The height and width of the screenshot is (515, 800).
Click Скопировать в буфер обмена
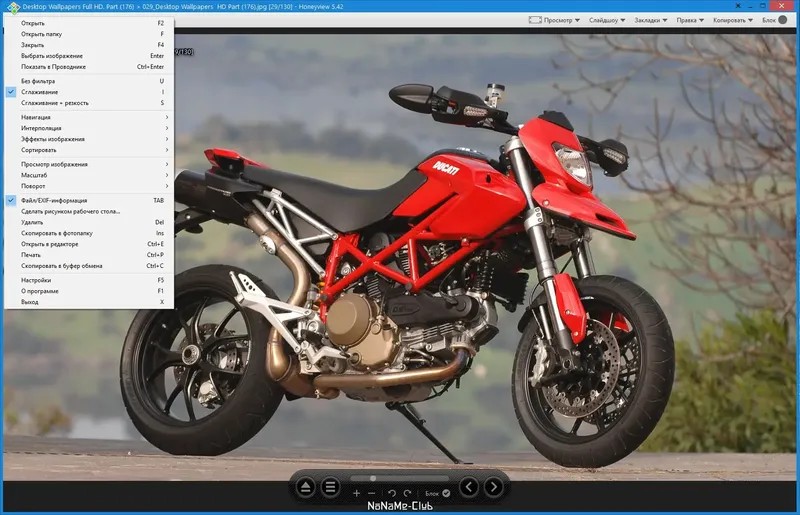89,266
